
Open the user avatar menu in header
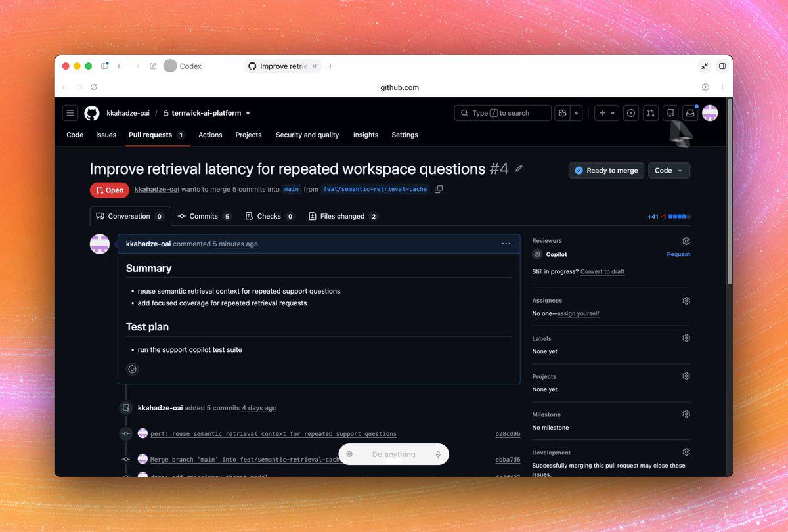[710, 113]
